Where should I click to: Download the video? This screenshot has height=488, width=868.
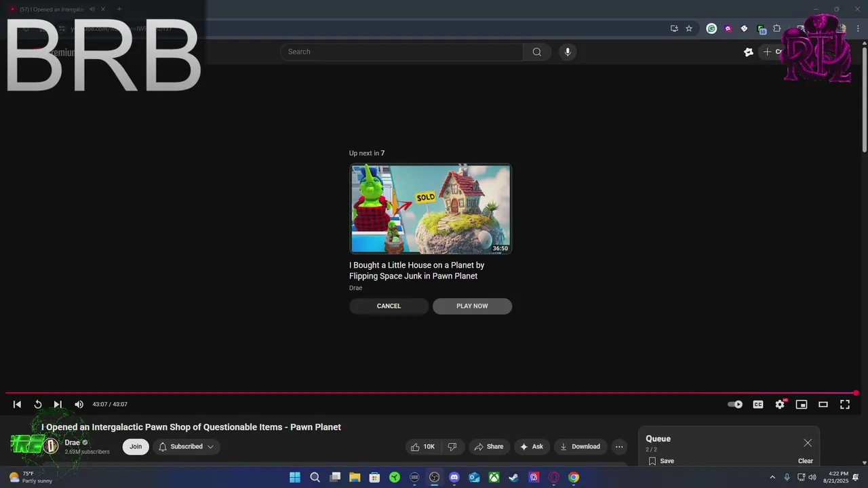coord(580,447)
